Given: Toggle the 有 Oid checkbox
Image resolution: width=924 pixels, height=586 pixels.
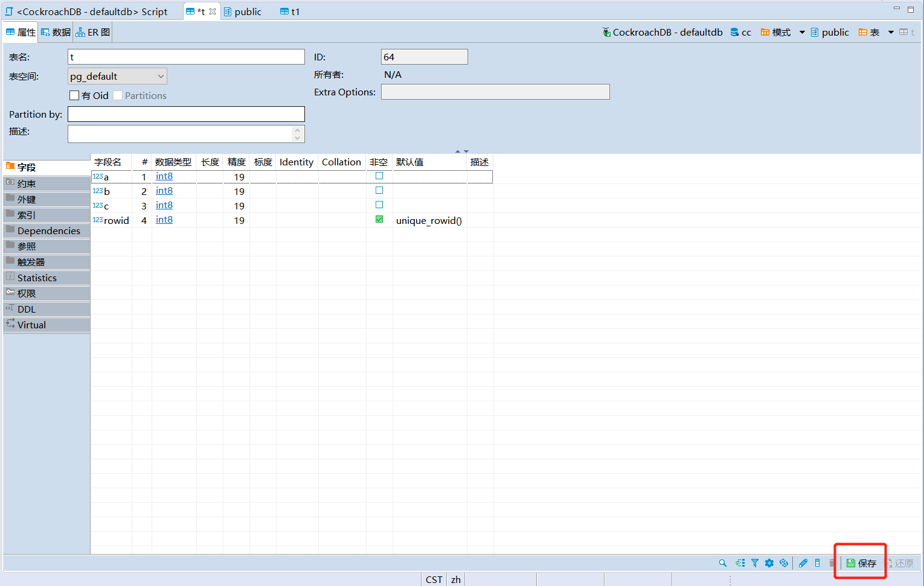Looking at the screenshot, I should pos(74,95).
